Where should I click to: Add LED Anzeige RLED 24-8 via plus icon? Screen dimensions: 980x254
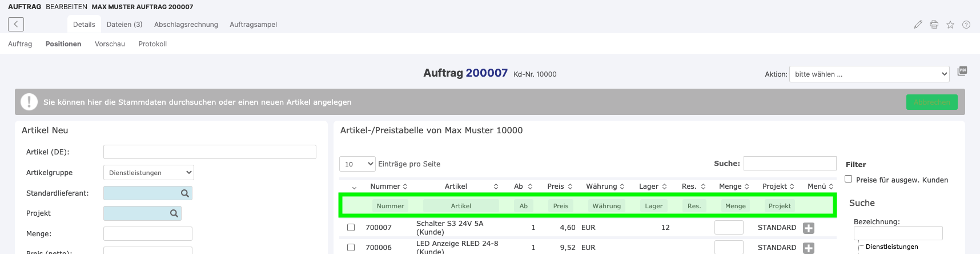click(x=809, y=248)
